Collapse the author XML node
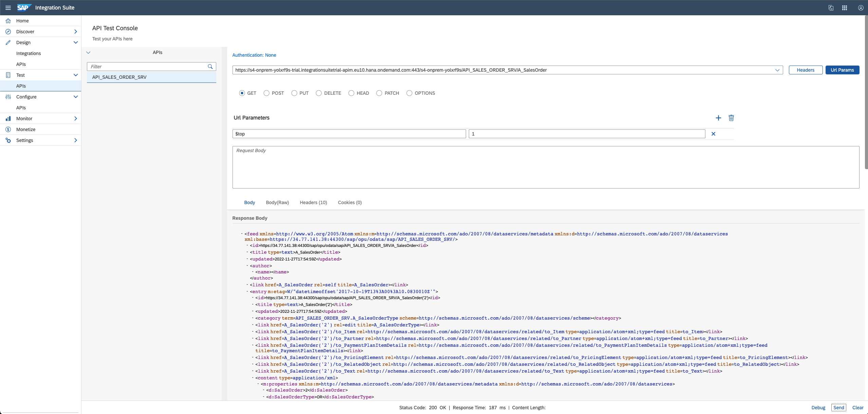The height and width of the screenshot is (414, 868). [x=247, y=266]
